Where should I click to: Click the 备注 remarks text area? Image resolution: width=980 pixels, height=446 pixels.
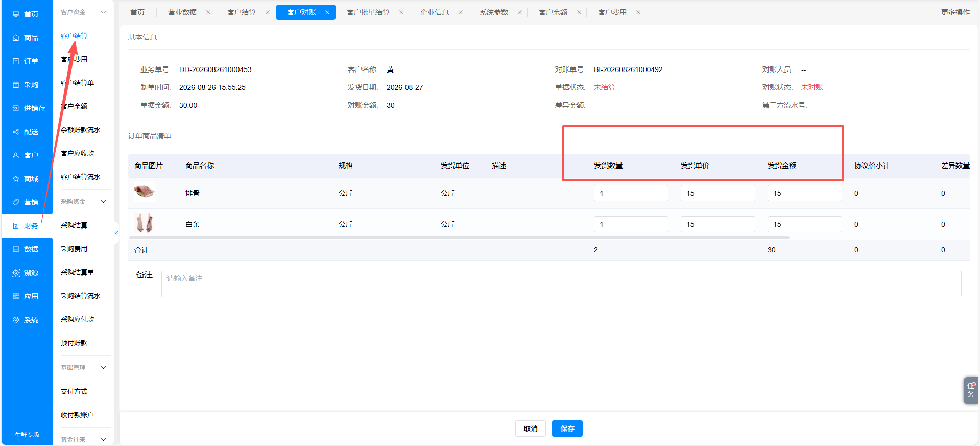561,284
